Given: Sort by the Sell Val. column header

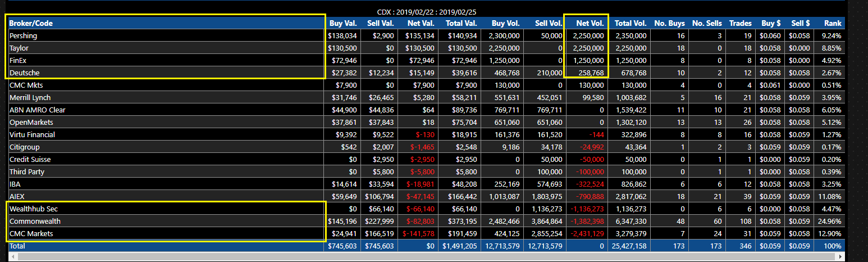Looking at the screenshot, I should click(x=380, y=23).
